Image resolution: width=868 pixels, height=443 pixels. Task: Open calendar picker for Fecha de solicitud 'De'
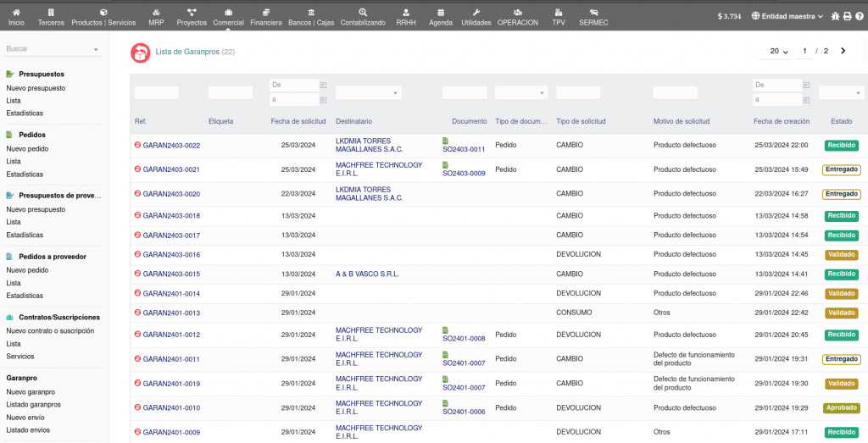point(323,85)
